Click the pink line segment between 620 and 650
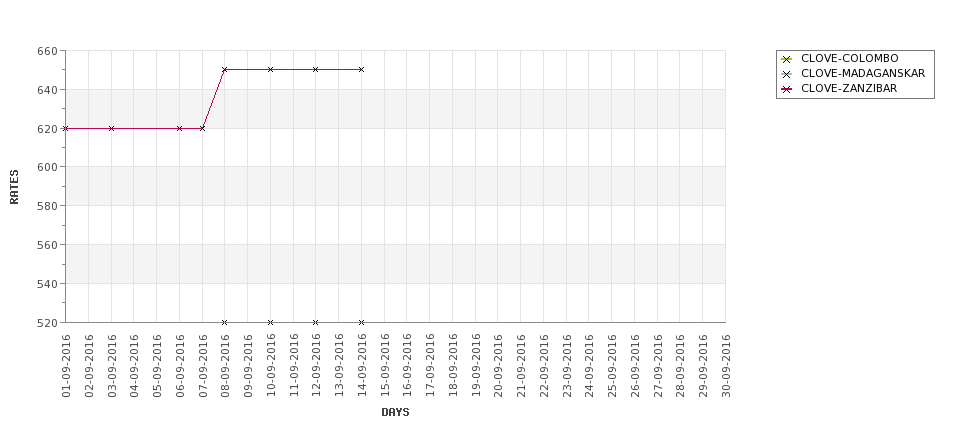Screen dimensions: 975x429 [x=213, y=99]
